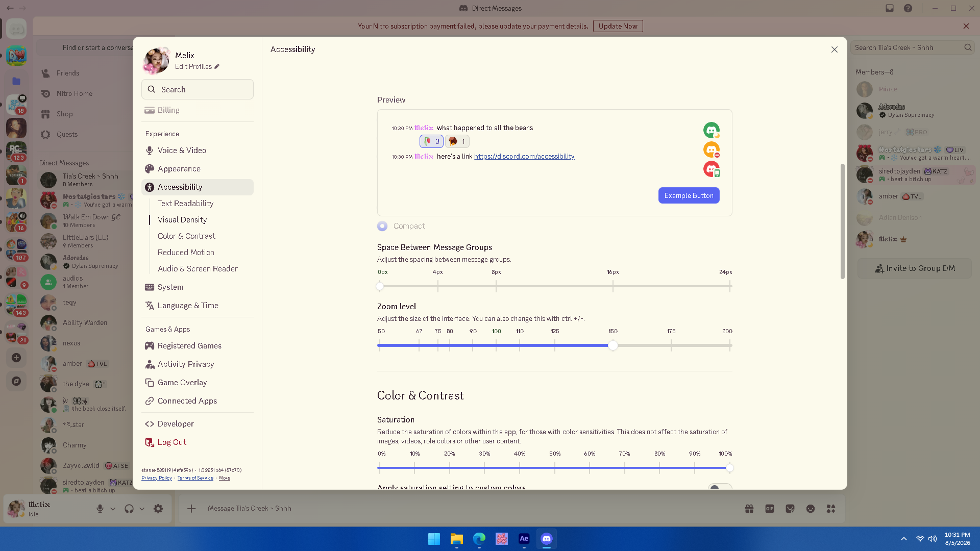This screenshot has width=980, height=551.
Task: Open User Settings gear icon
Action: (158, 509)
